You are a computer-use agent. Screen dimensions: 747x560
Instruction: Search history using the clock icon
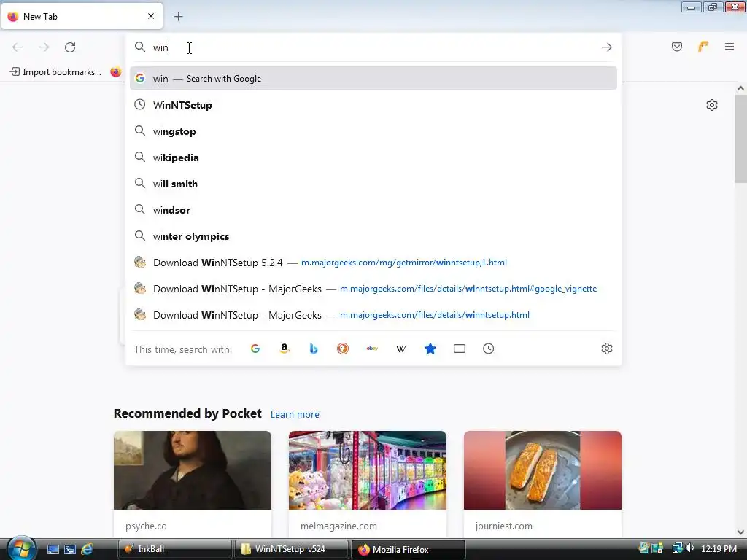[488, 349]
